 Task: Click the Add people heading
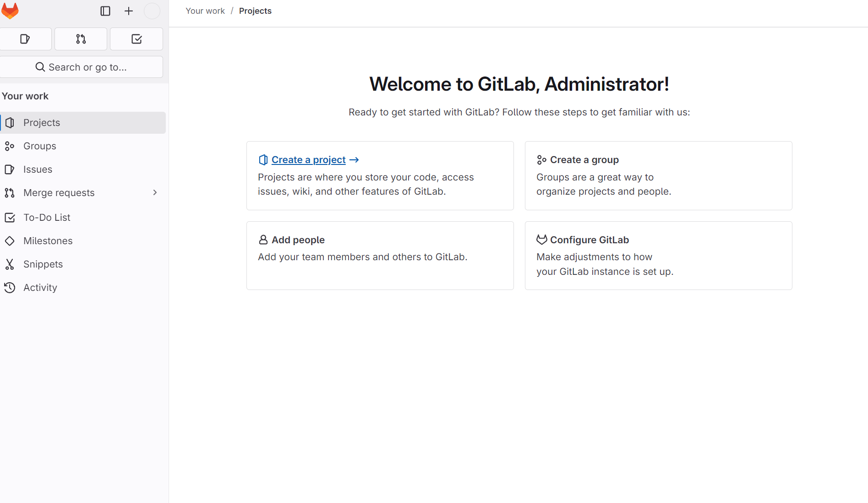298,240
